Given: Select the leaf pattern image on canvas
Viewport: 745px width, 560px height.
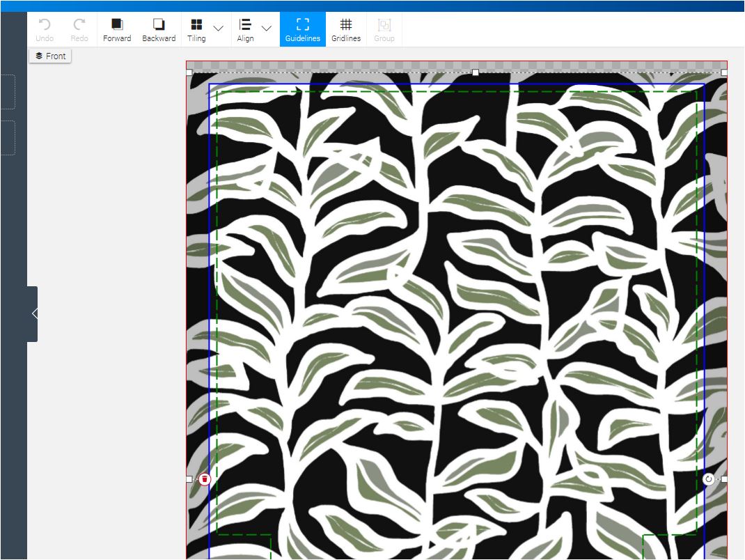Looking at the screenshot, I should point(456,313).
